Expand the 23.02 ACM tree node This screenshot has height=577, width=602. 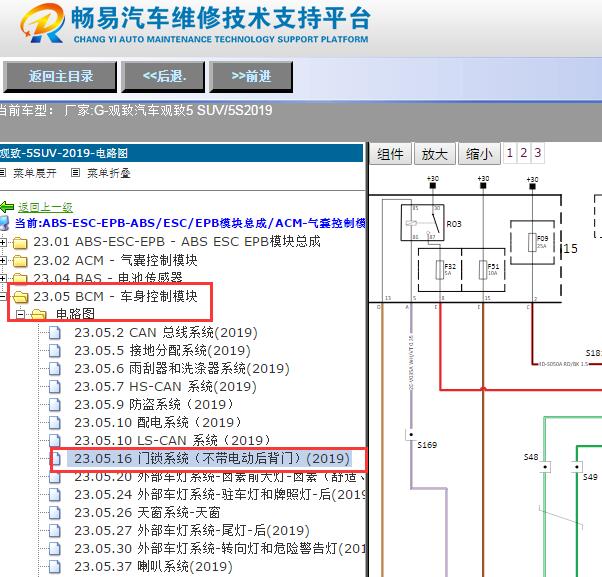[3, 261]
